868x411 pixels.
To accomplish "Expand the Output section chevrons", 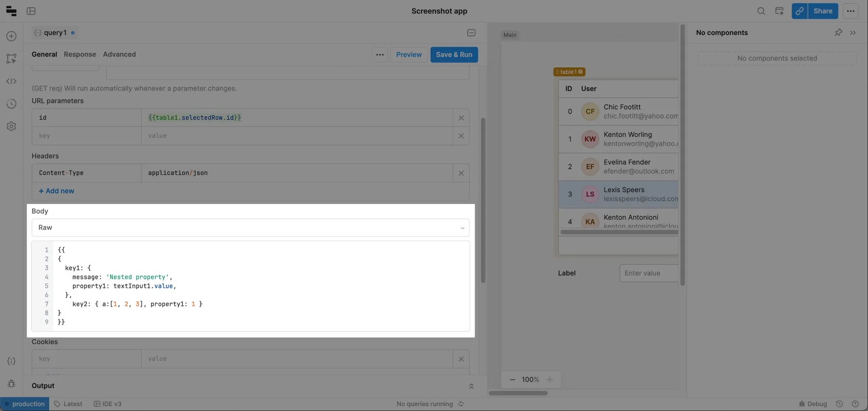I will 471,386.
